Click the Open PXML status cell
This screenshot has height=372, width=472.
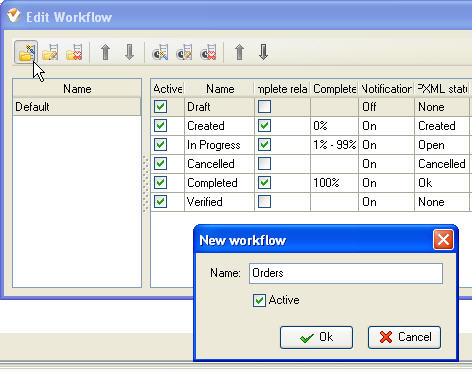point(442,145)
